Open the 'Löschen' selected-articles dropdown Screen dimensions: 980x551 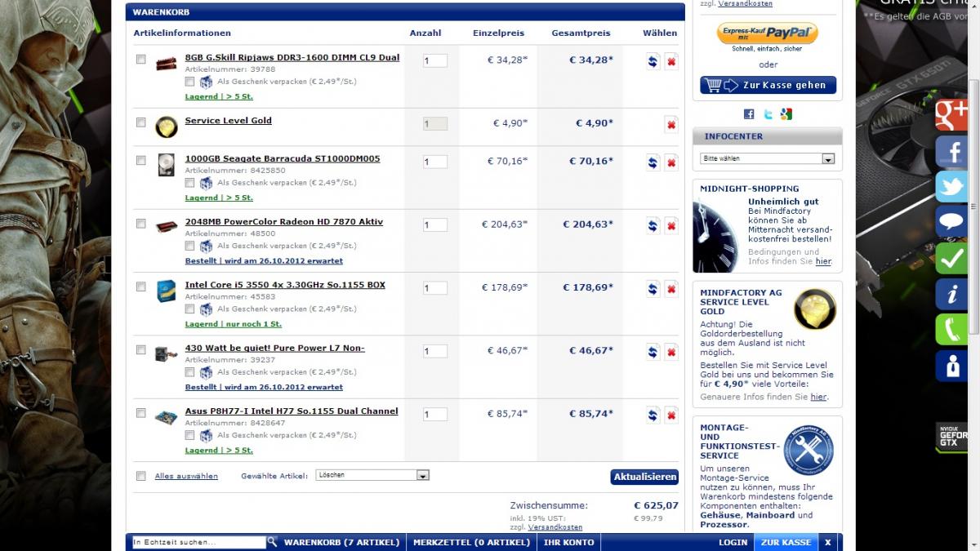[372, 475]
